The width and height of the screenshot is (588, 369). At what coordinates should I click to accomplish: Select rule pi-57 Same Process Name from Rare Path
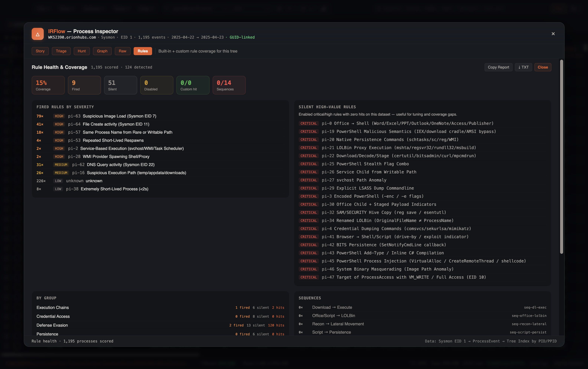pyautogui.click(x=160, y=132)
